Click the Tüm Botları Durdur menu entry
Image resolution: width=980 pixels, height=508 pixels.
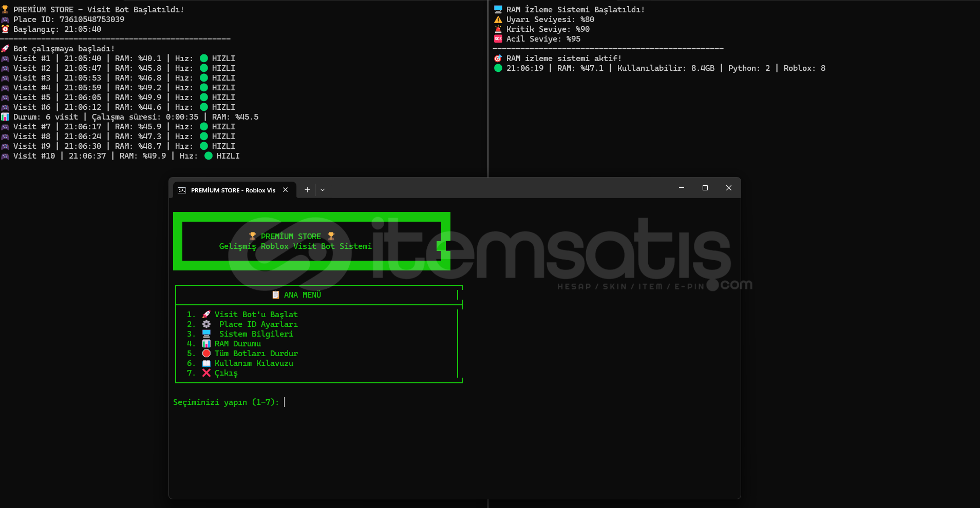pos(256,354)
